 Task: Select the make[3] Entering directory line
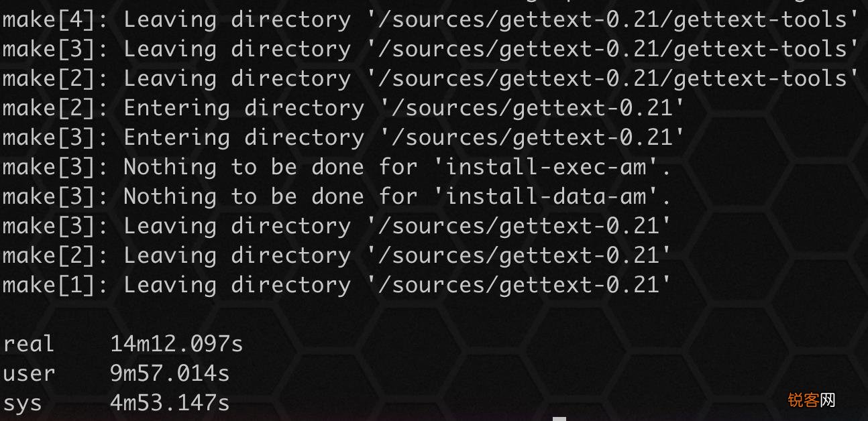343,137
